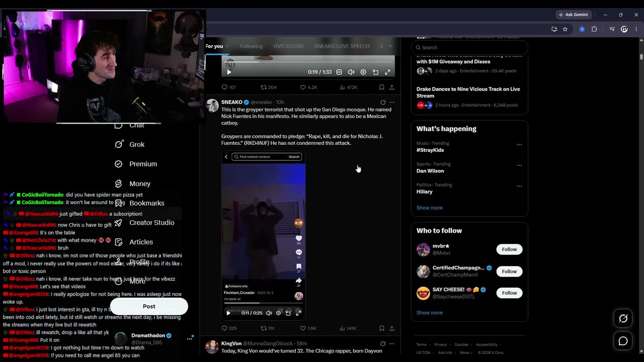The image size is (644, 362).
Task: Repost the post showing 204 reposts
Action: click(x=268, y=87)
